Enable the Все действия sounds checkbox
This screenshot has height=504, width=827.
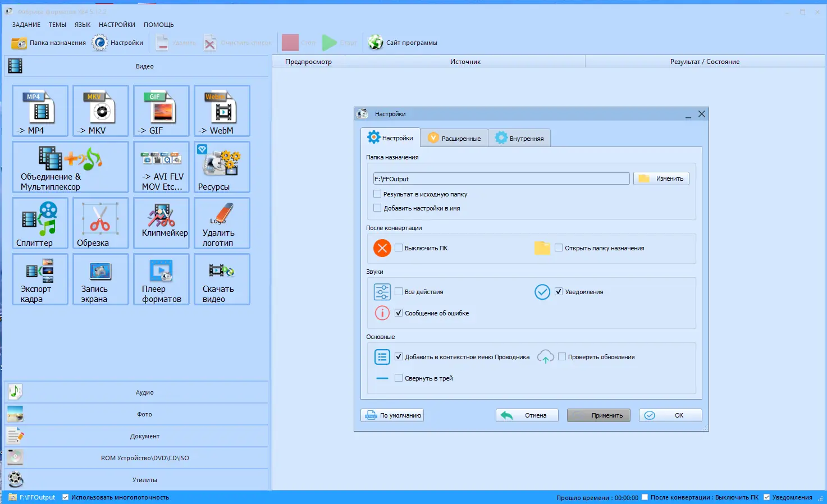399,292
